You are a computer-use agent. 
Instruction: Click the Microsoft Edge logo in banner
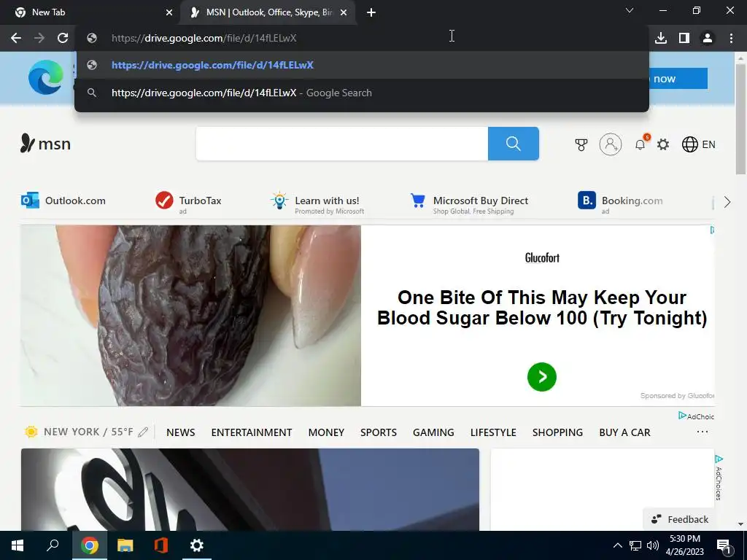46,77
